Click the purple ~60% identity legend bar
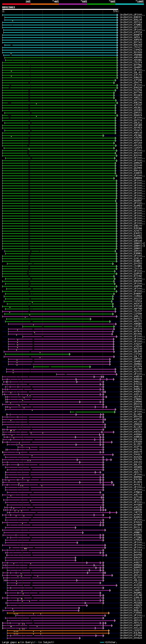This screenshot has width=146, height=644. click(x=73, y=4)
